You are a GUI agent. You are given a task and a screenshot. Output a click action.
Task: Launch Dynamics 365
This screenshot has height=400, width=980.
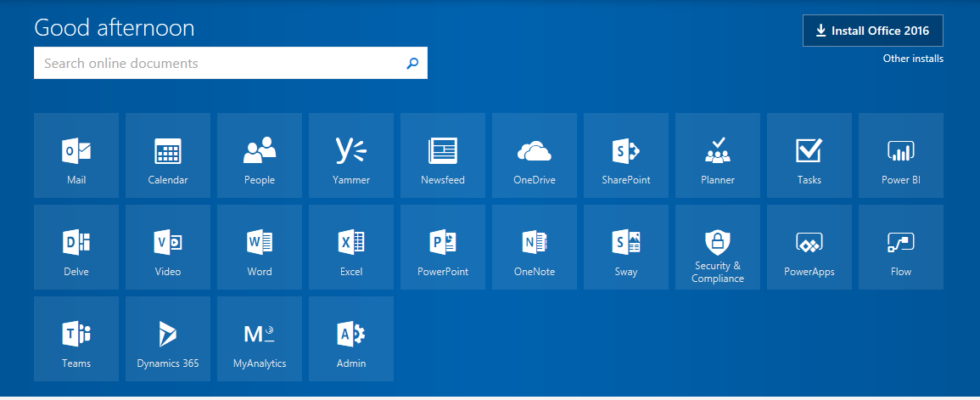click(168, 339)
